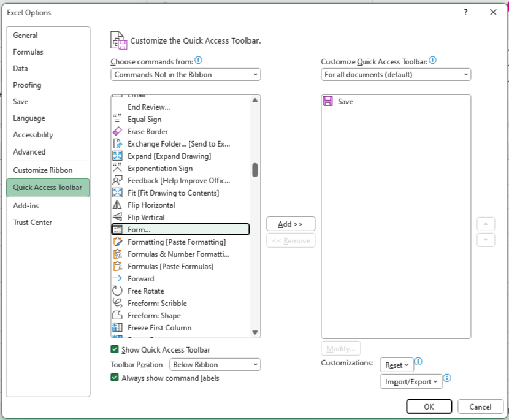Select the Forward command
The height and width of the screenshot is (420, 509).
pos(141,278)
